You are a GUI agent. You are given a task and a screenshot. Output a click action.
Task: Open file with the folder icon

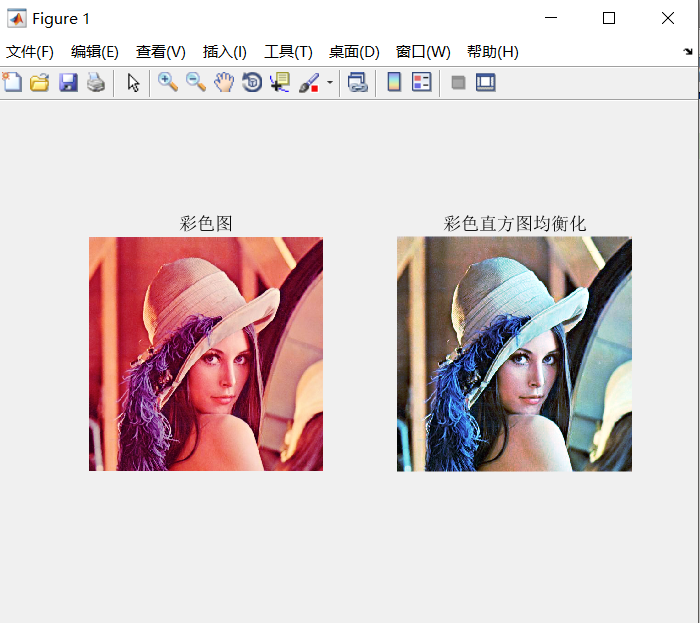(x=40, y=83)
